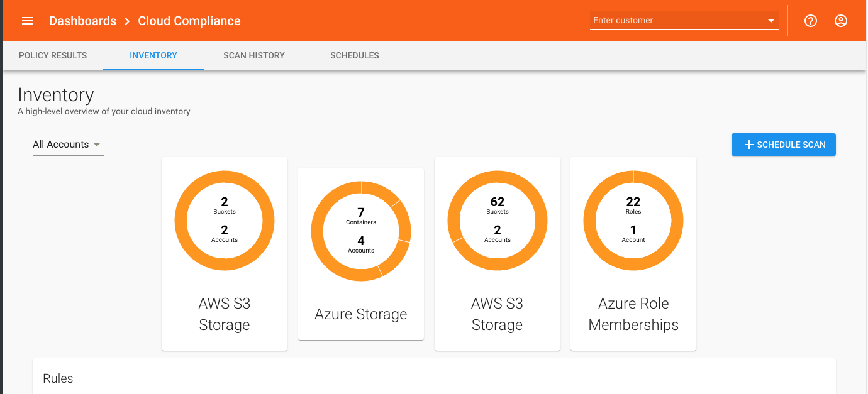Click the 4 Accounts count in Azure Storage
The height and width of the screenshot is (394, 868).
coord(361,244)
